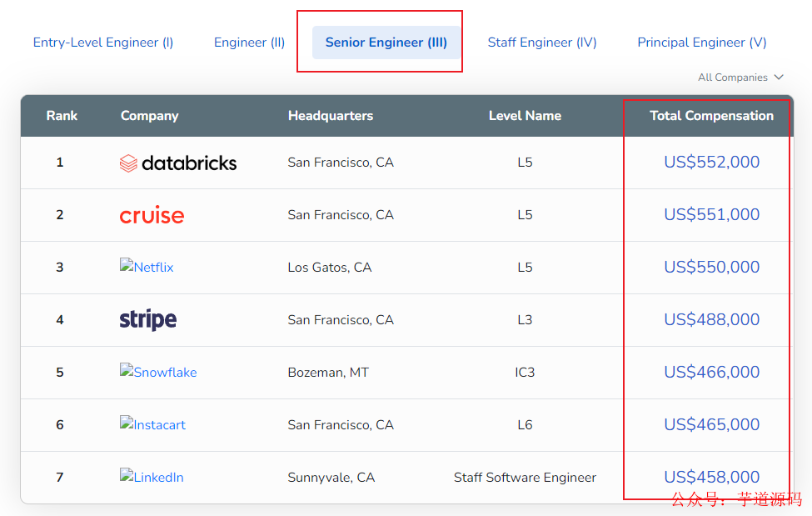Image resolution: width=812 pixels, height=516 pixels.
Task: Click Netflix compensation US$550,000
Action: coord(711,268)
